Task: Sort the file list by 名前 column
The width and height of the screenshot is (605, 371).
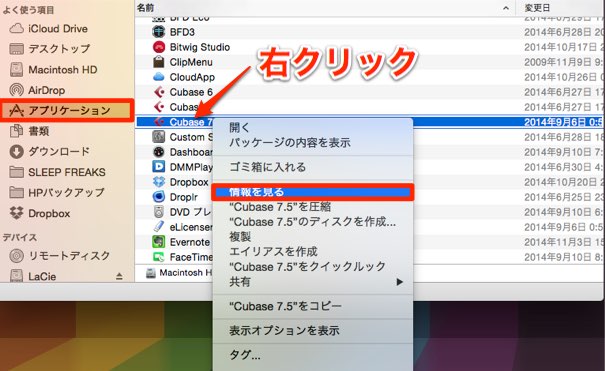Action: tap(146, 8)
